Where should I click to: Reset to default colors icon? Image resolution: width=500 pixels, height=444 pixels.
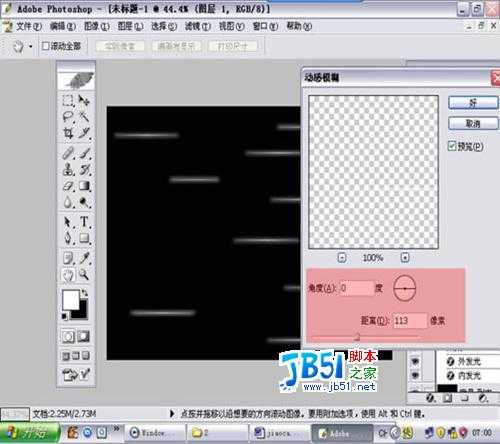pos(65,316)
